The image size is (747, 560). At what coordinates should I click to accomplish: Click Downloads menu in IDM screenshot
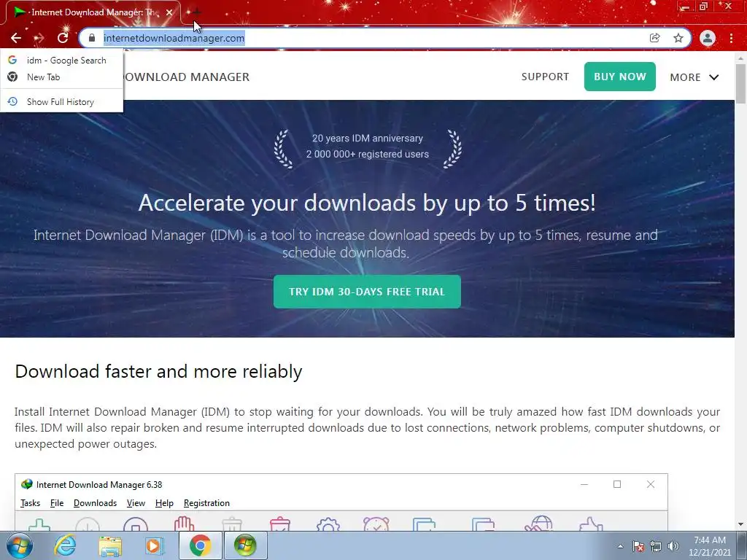pos(96,503)
